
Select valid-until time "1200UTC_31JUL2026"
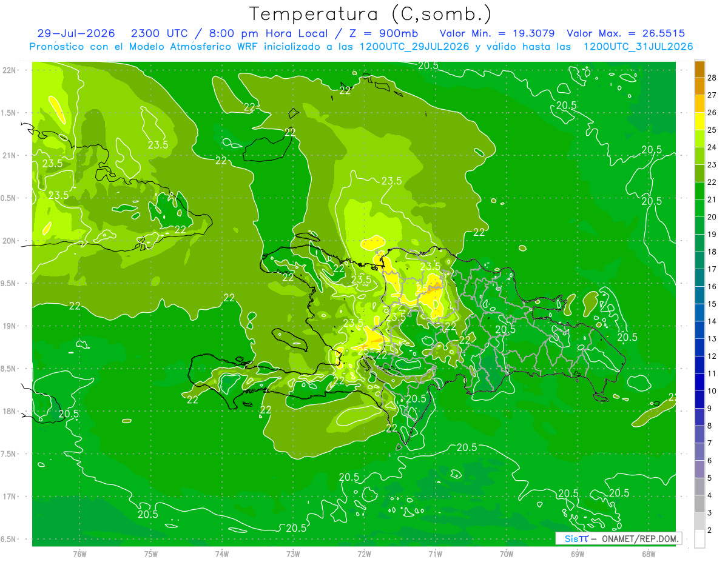pyautogui.click(x=638, y=47)
